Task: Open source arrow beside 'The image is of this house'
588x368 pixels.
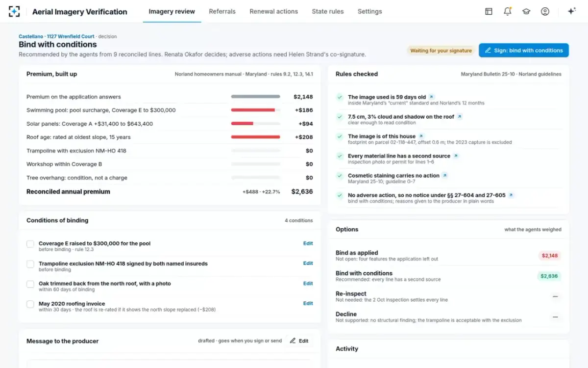Action: 421,136
